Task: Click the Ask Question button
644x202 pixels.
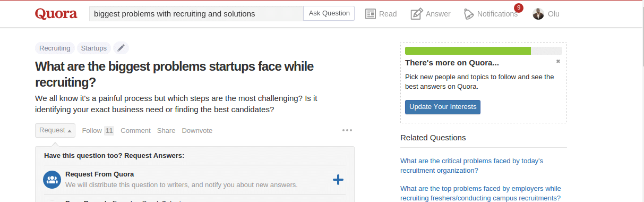Action: (329, 13)
